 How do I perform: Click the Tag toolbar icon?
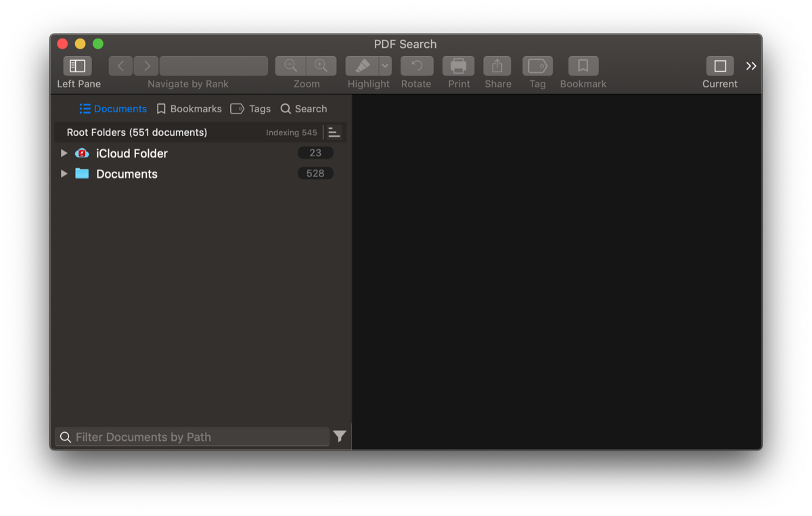click(x=537, y=66)
